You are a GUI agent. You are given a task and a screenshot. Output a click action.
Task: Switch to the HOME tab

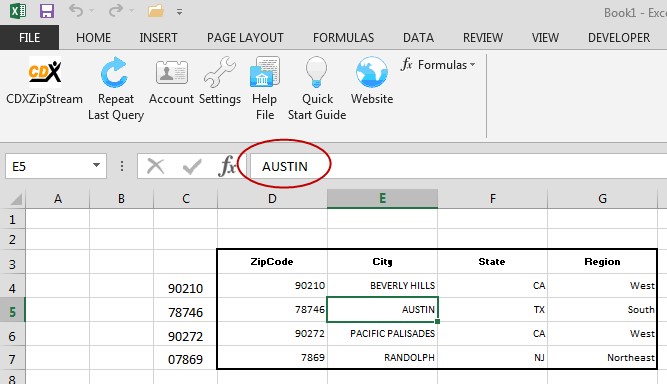point(94,37)
